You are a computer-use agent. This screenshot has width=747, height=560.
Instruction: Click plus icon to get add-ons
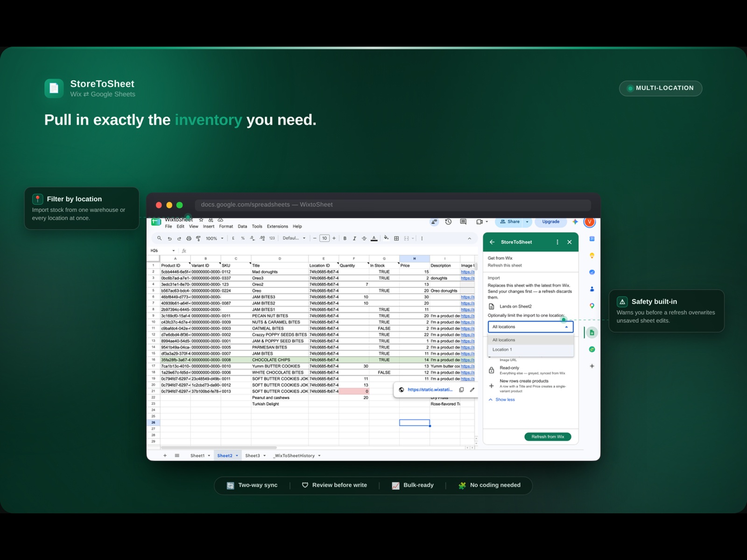point(592,366)
